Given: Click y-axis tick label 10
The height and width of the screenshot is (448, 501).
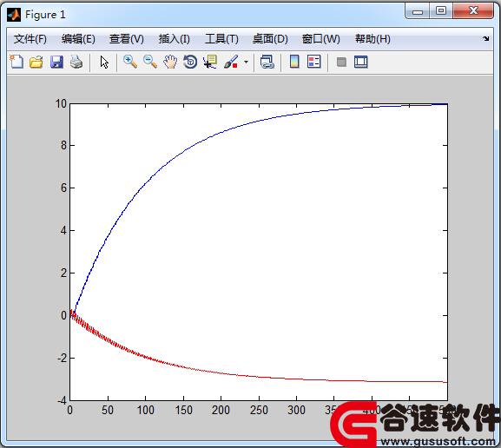Looking at the screenshot, I should [x=61, y=104].
